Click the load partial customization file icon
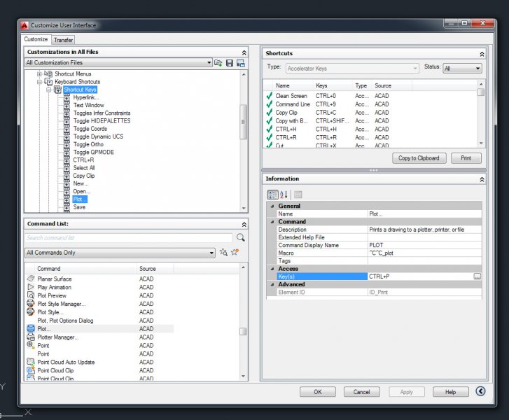 point(218,63)
